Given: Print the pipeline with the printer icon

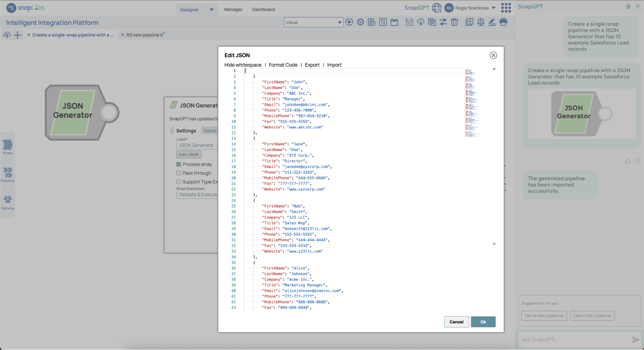Looking at the screenshot, I should (x=503, y=22).
